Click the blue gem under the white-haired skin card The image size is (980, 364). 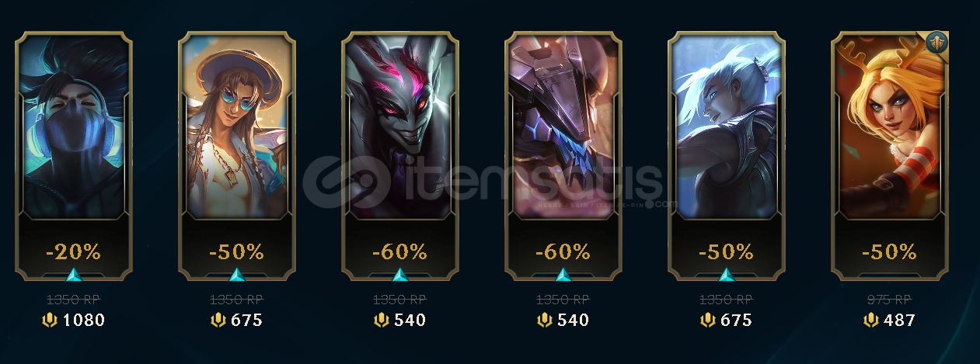[727, 274]
